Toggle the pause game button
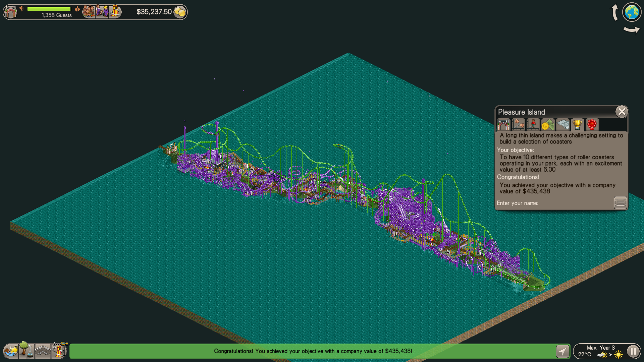Image resolution: width=644 pixels, height=362 pixels. (x=633, y=351)
